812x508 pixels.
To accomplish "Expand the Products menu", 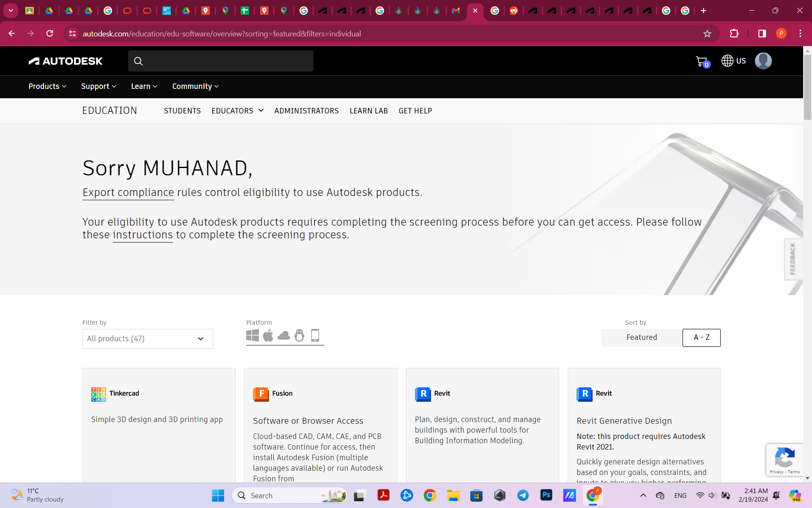I will (47, 86).
